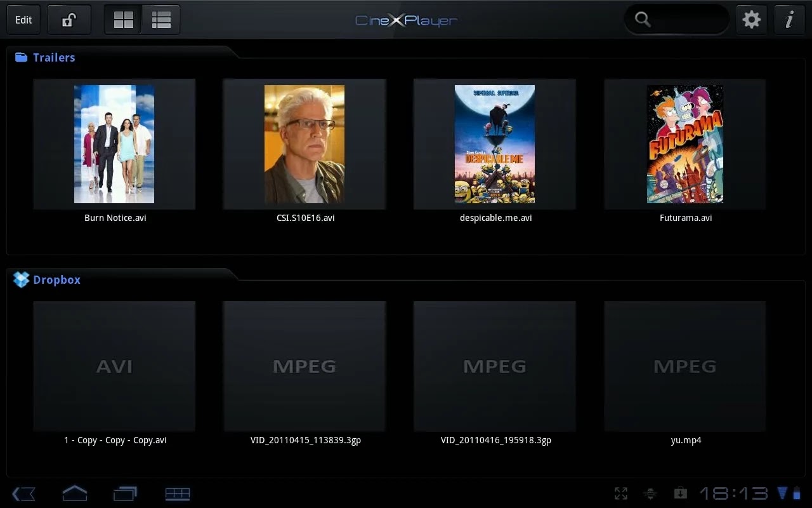This screenshot has width=812, height=508.
Task: Click 'VID_20110416_195918.3gp' file name
Action: (x=496, y=440)
